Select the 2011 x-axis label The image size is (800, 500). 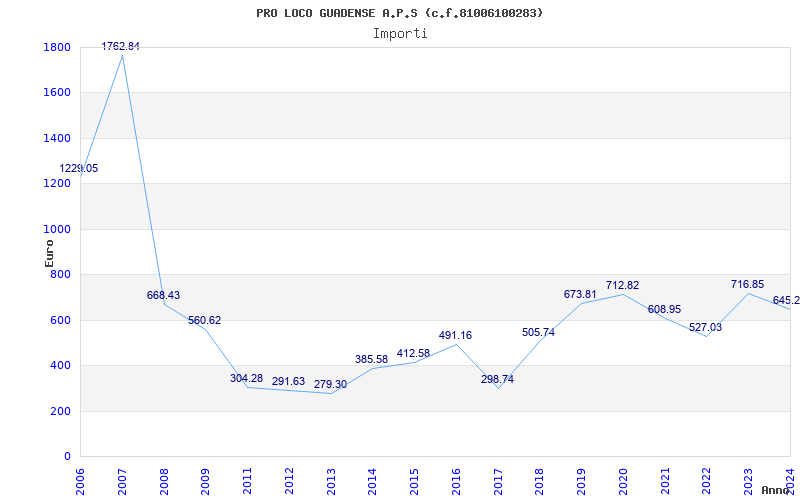(247, 481)
